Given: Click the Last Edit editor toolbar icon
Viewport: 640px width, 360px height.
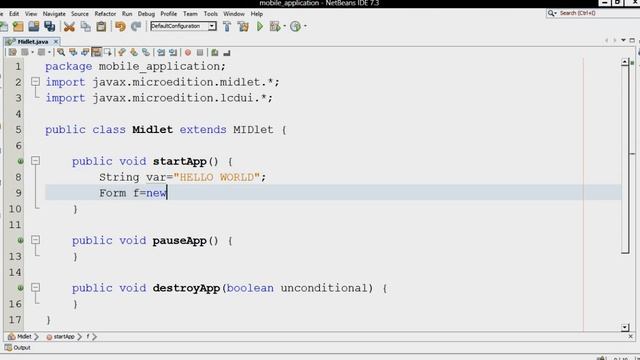Looking at the screenshot, I should click(x=12, y=52).
